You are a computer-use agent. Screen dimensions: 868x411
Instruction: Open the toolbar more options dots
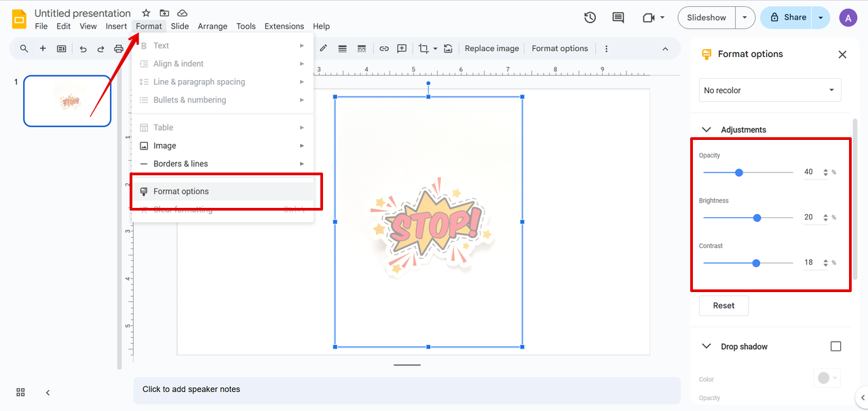pyautogui.click(x=606, y=48)
